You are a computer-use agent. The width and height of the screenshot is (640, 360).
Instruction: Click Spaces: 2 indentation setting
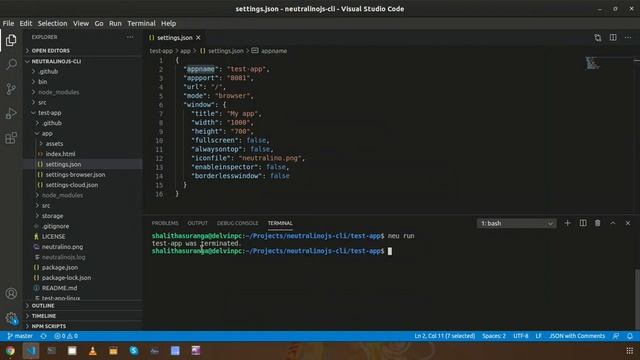point(494,336)
